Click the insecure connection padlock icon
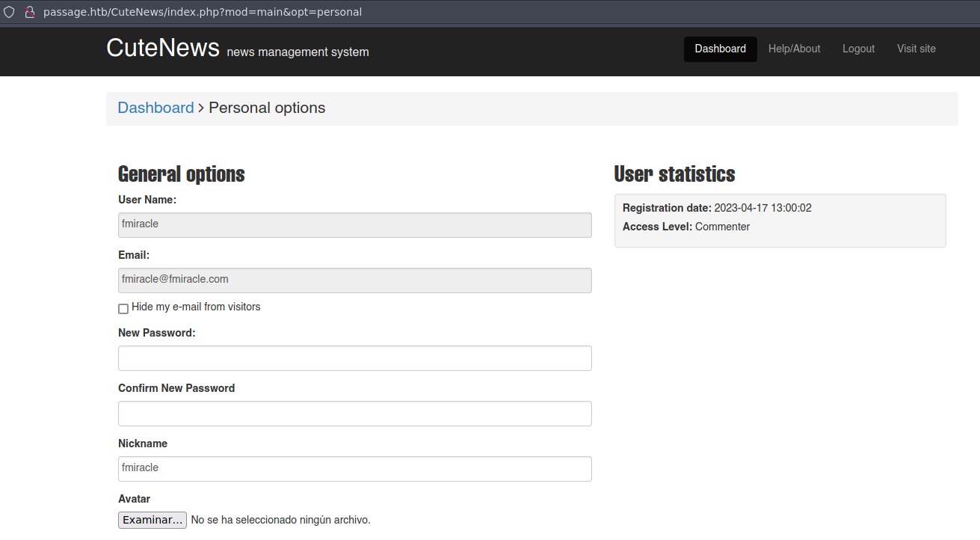 [30, 12]
